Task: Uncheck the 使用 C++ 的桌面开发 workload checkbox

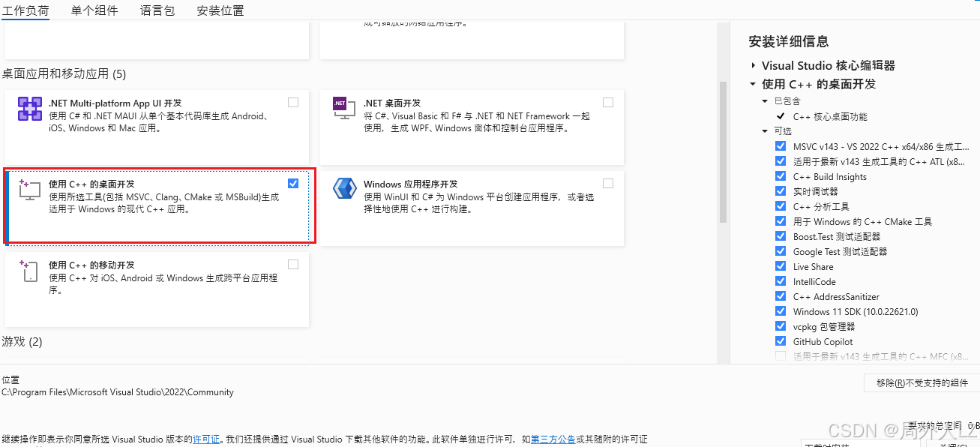Action: pos(293,183)
